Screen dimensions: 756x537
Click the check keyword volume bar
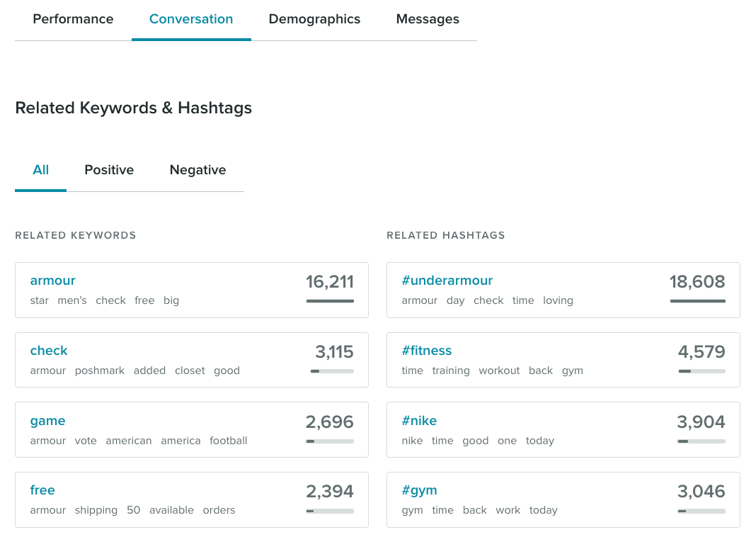coord(332,371)
